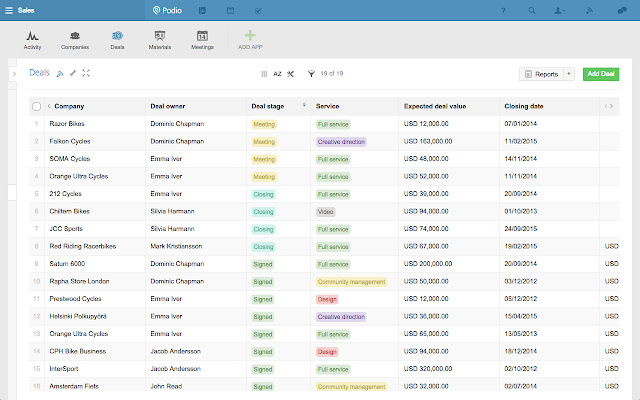
Task: Click ADD APP plus icon
Action: tap(250, 36)
